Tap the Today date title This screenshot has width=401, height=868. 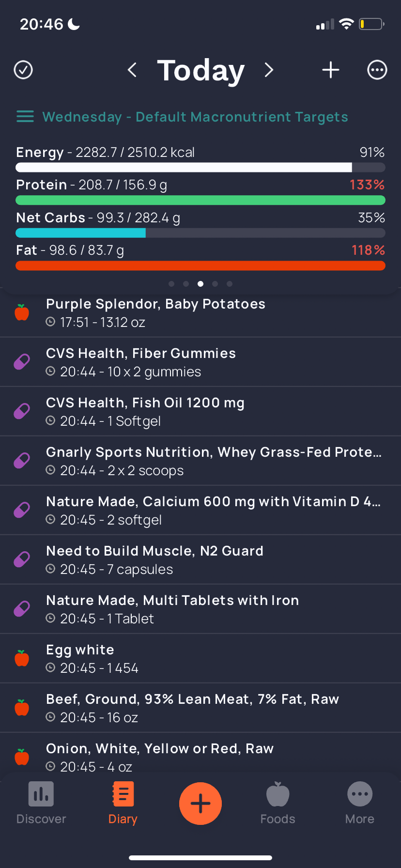click(x=200, y=70)
